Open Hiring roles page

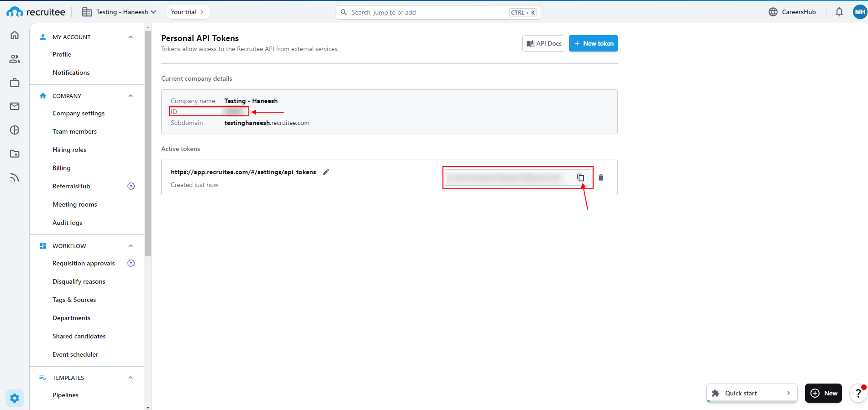[69, 150]
